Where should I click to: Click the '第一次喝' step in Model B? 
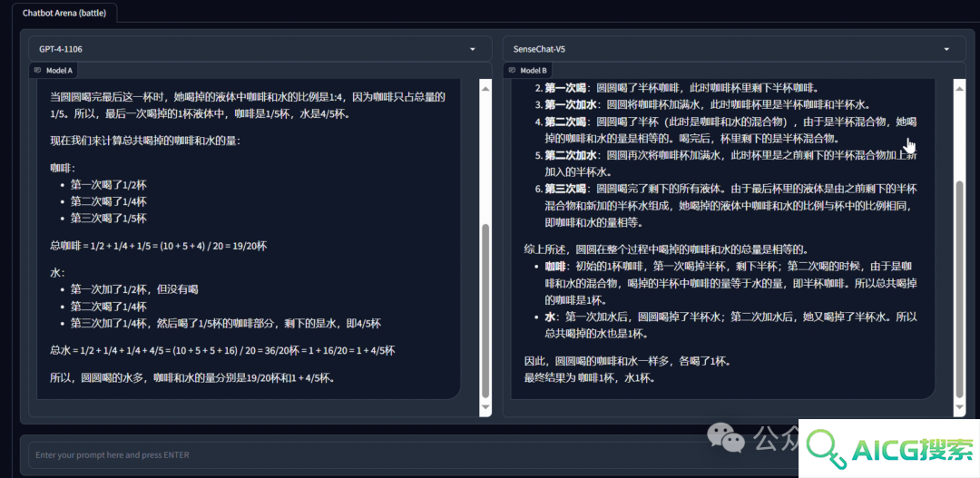click(x=681, y=88)
